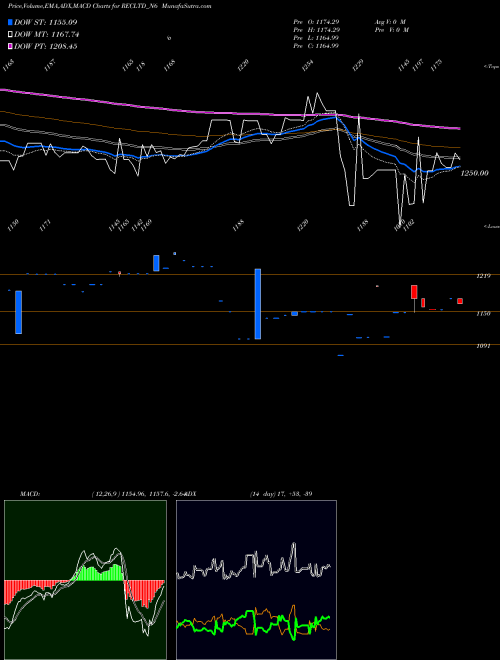Screen dimensions: 500x660
Task: Click the ADX '(14 day) 17, +33, -39' values
Action: point(281,494)
